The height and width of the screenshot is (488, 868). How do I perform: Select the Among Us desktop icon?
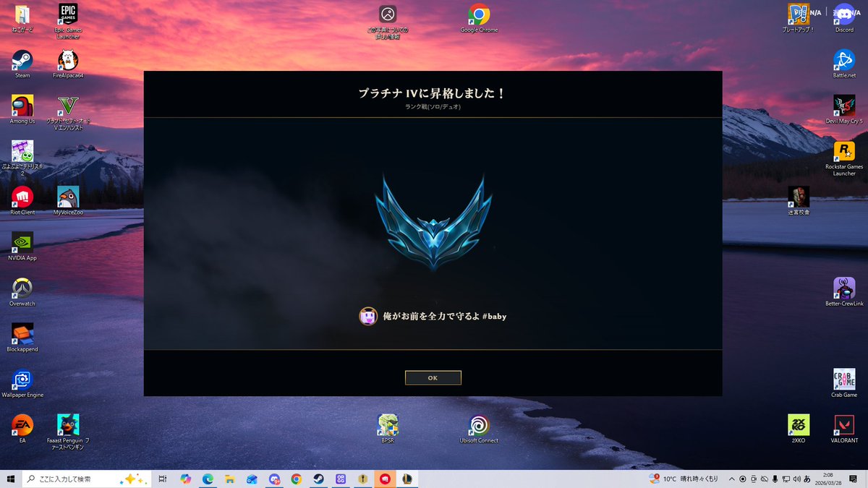(22, 110)
